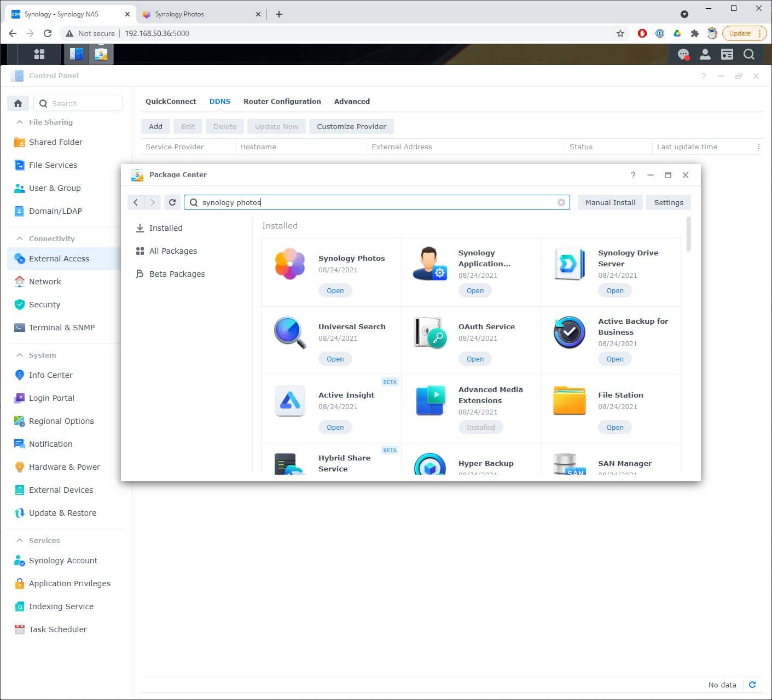
Task: Click Package Center search box
Action: coord(376,202)
